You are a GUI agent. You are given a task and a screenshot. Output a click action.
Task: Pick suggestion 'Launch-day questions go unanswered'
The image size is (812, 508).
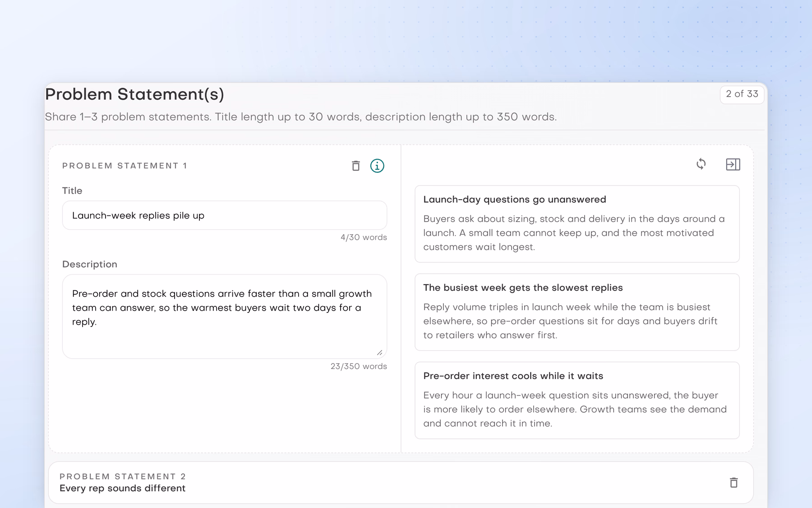[577, 224]
